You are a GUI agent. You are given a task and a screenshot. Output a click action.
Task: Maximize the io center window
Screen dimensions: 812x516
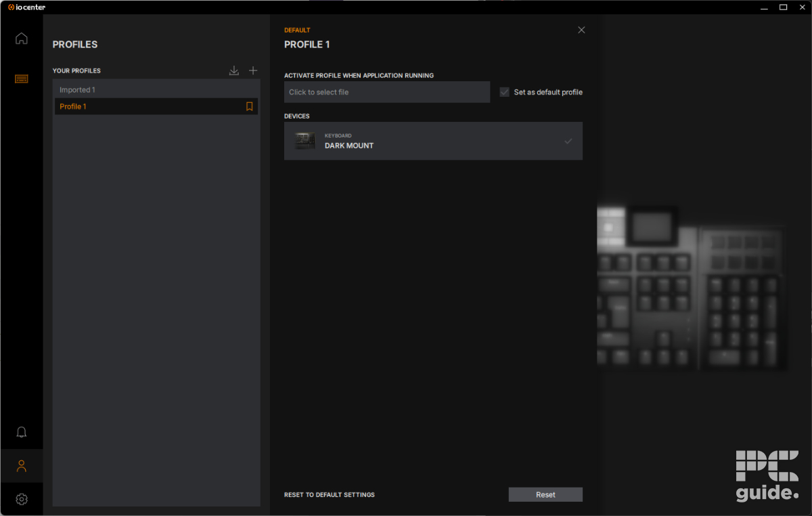(x=783, y=7)
